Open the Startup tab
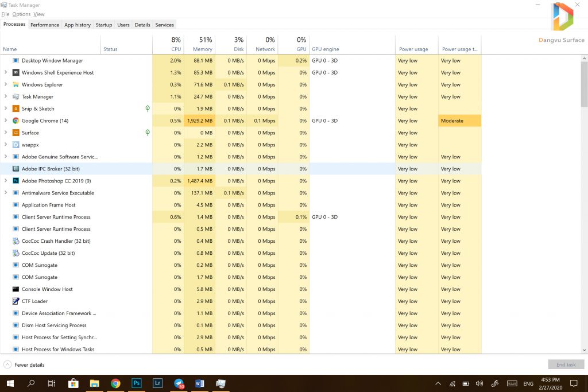588x392 pixels. pyautogui.click(x=104, y=25)
